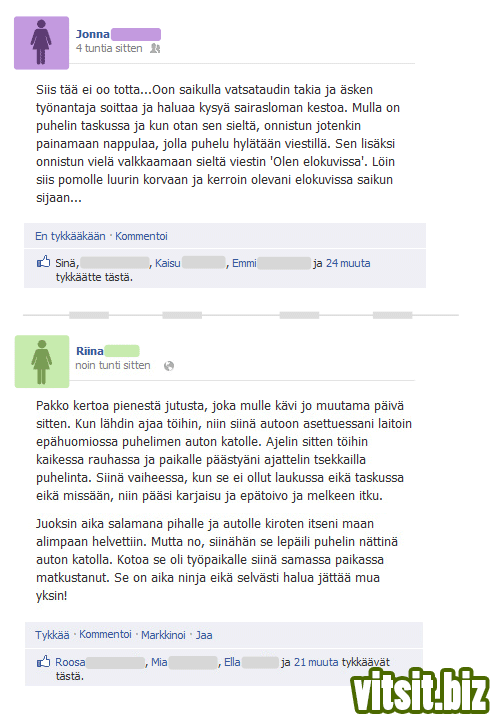Click the public globe icon on Riina's post
This screenshot has width=490, height=716.
coord(169,366)
